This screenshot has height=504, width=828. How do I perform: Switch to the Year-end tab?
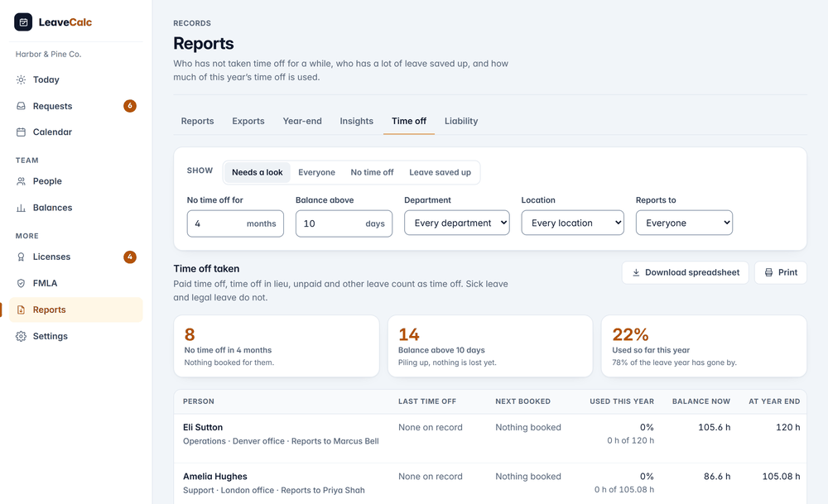(x=302, y=121)
